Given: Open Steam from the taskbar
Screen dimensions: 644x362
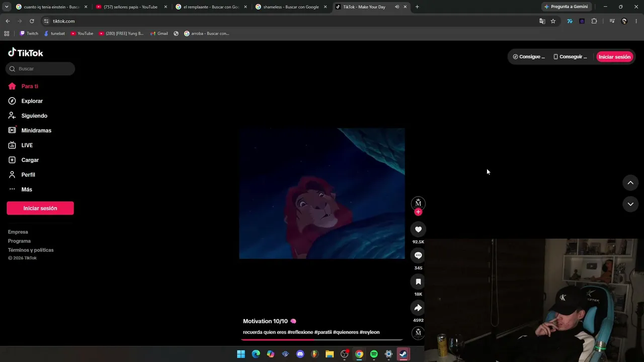Looking at the screenshot, I should point(403,354).
